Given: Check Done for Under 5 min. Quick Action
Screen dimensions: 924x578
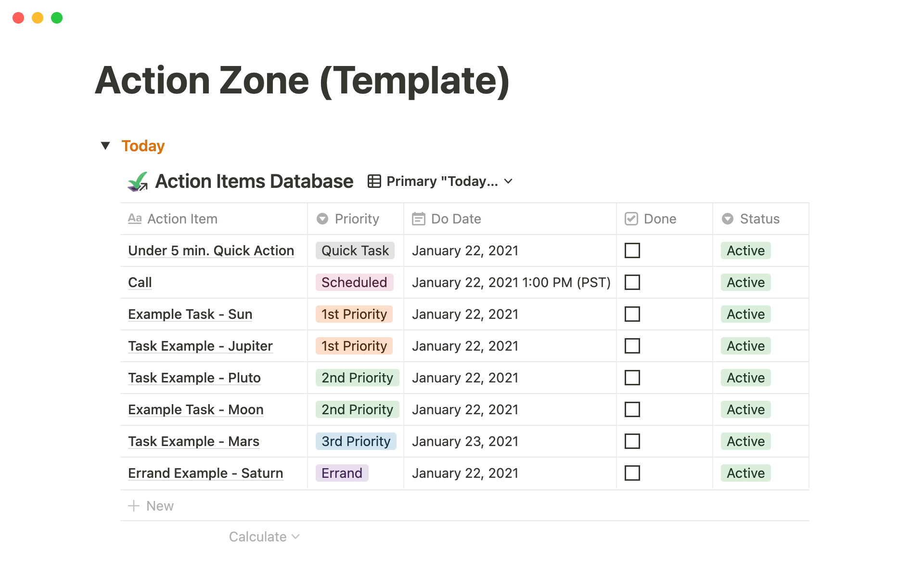Looking at the screenshot, I should click(632, 250).
